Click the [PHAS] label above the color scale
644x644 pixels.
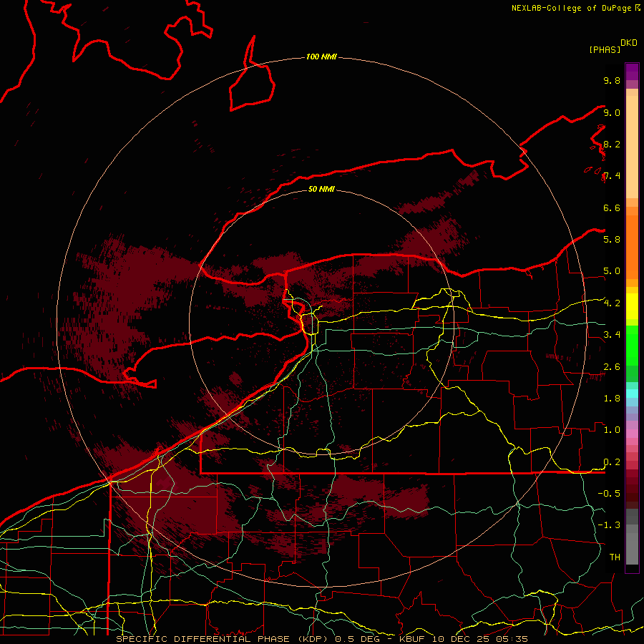pos(605,49)
